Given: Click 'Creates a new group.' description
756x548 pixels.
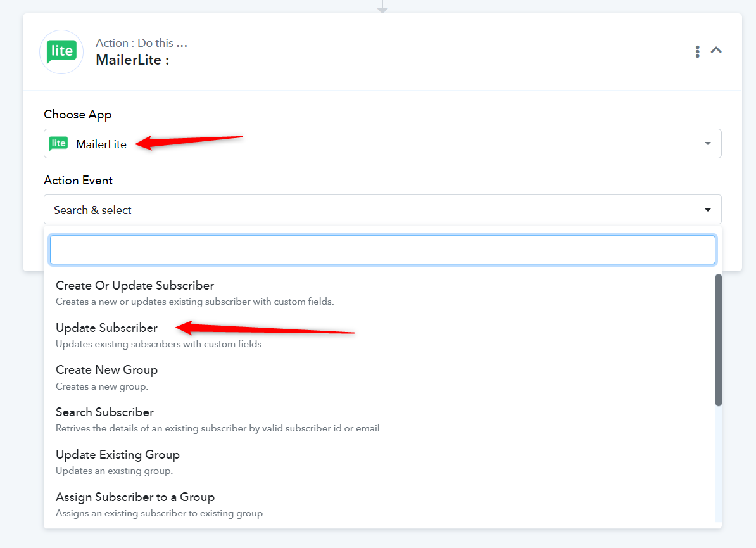Looking at the screenshot, I should click(102, 386).
